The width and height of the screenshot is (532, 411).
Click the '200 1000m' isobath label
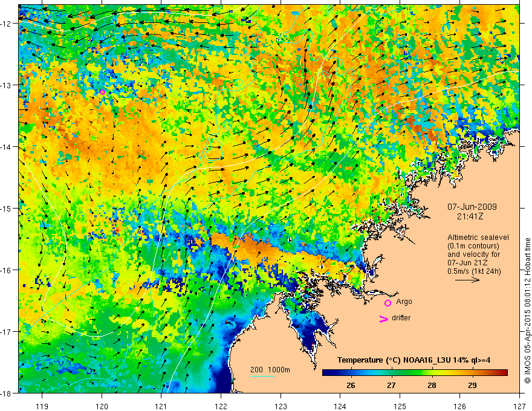(270, 370)
